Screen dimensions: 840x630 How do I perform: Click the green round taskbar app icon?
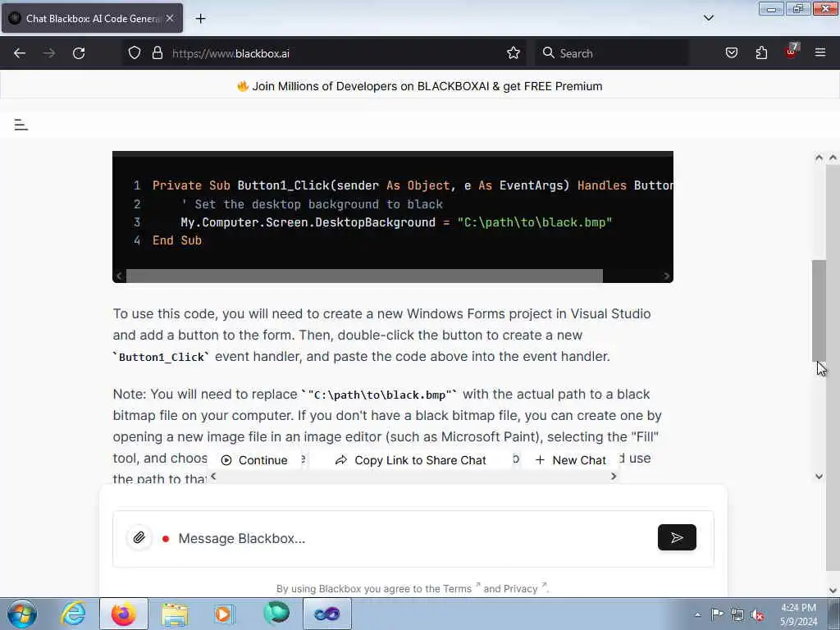pos(276,614)
